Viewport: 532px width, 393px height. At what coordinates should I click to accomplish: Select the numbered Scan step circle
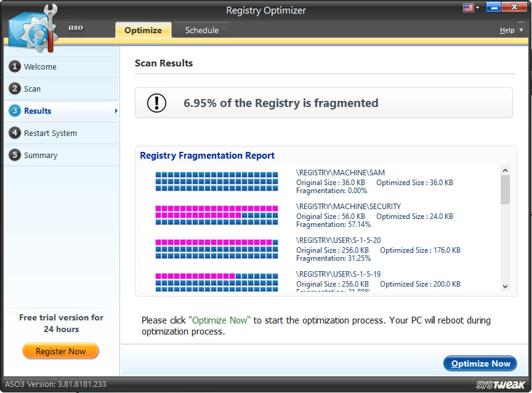pyautogui.click(x=14, y=89)
